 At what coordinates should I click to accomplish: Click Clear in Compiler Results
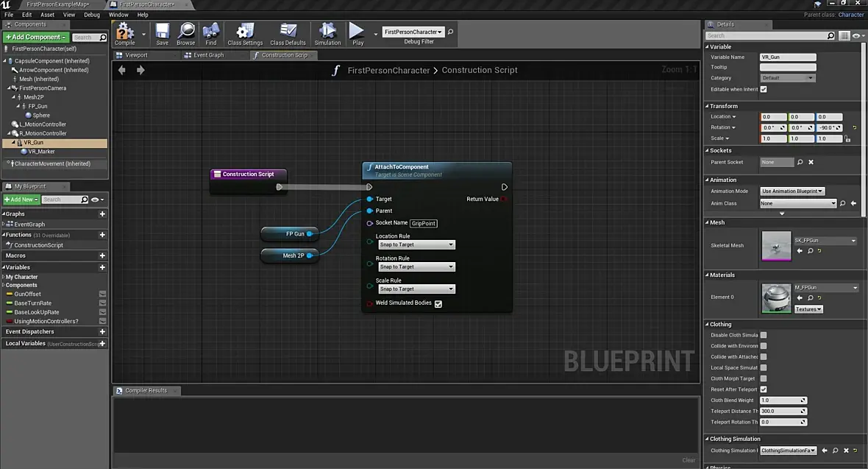tap(689, 460)
